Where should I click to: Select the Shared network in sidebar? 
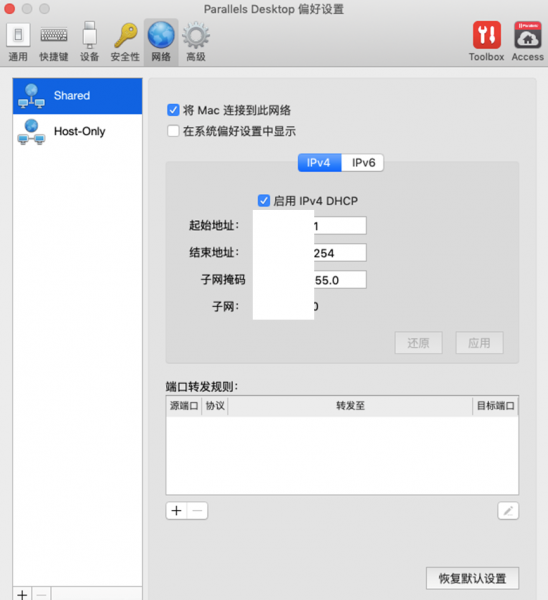click(77, 96)
